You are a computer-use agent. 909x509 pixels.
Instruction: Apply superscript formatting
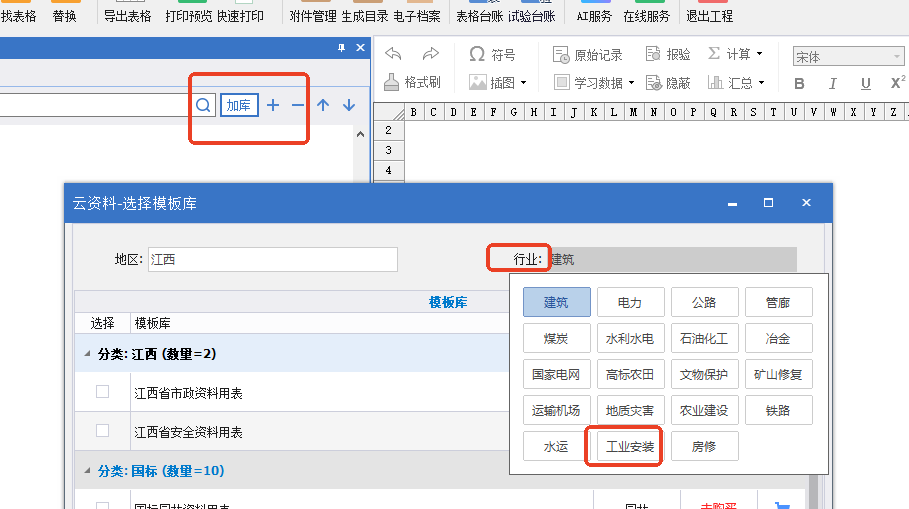(x=897, y=83)
